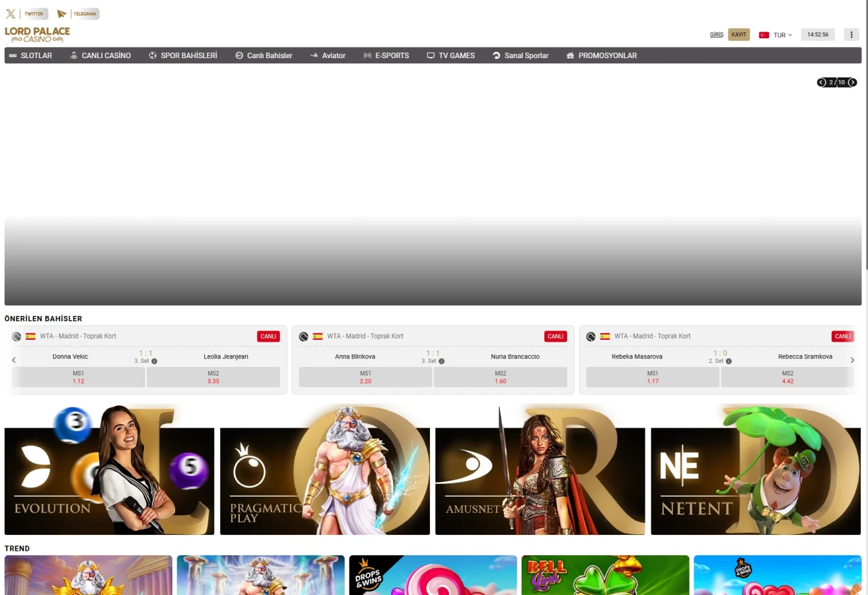Image resolution: width=868 pixels, height=595 pixels.
Task: Click the "2. Set" label
Action: 716,362
